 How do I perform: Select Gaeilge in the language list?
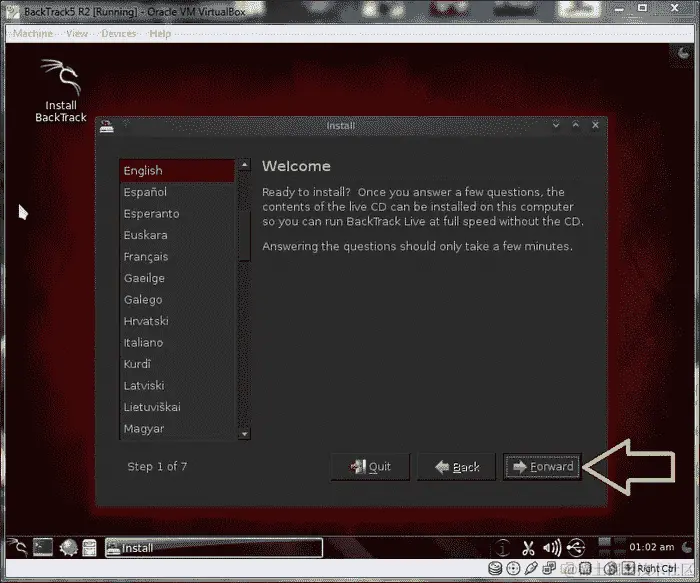tap(177, 278)
